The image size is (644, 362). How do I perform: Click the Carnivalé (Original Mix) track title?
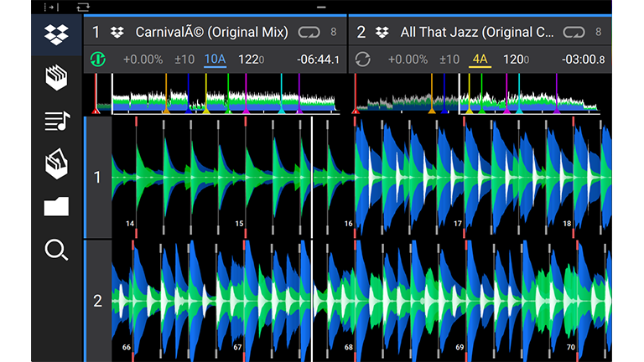(x=211, y=33)
